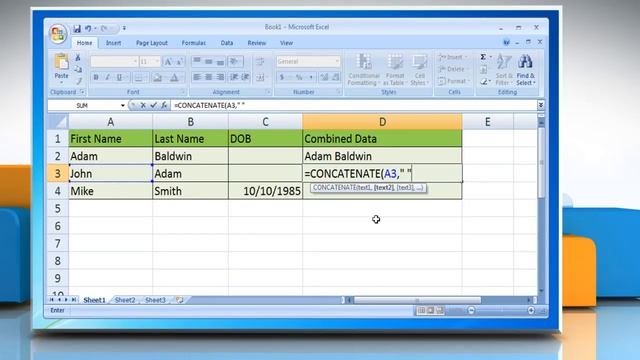
Task: Switch to Page Break Preview in status bar
Action: coord(440,311)
